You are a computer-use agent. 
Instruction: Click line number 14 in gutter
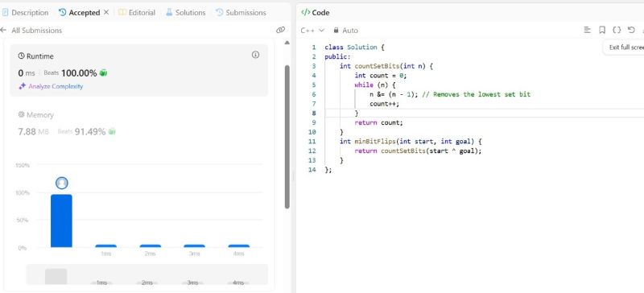312,170
